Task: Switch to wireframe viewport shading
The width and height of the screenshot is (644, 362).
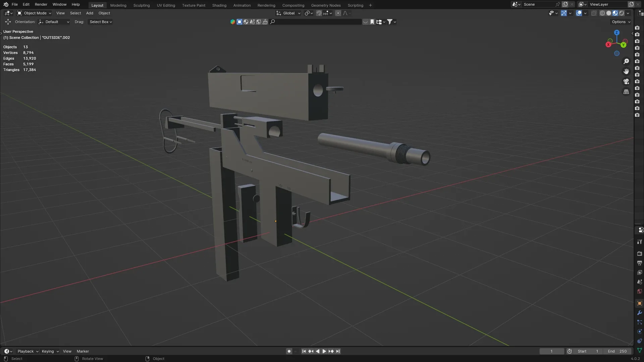Action: [x=602, y=13]
